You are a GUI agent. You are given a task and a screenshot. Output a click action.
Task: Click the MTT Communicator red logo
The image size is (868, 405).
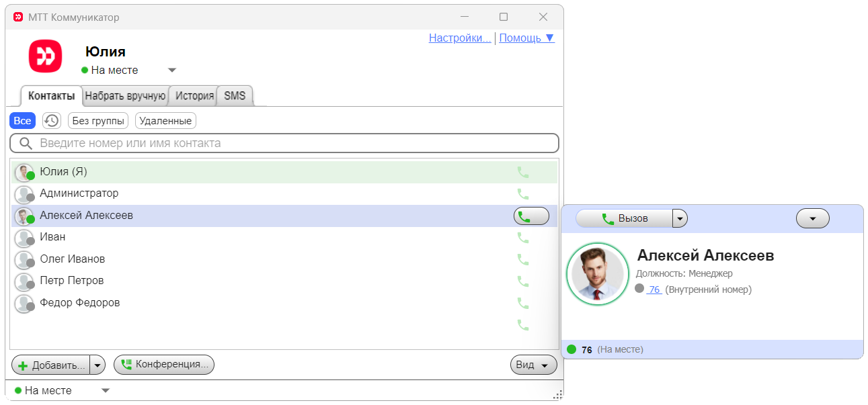45,56
